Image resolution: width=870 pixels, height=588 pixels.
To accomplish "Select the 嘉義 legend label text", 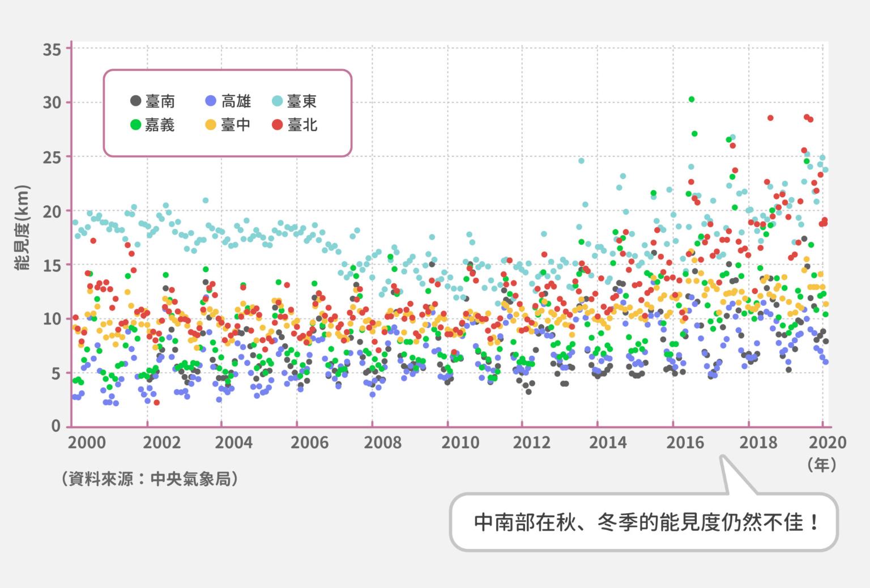I will click(x=160, y=125).
